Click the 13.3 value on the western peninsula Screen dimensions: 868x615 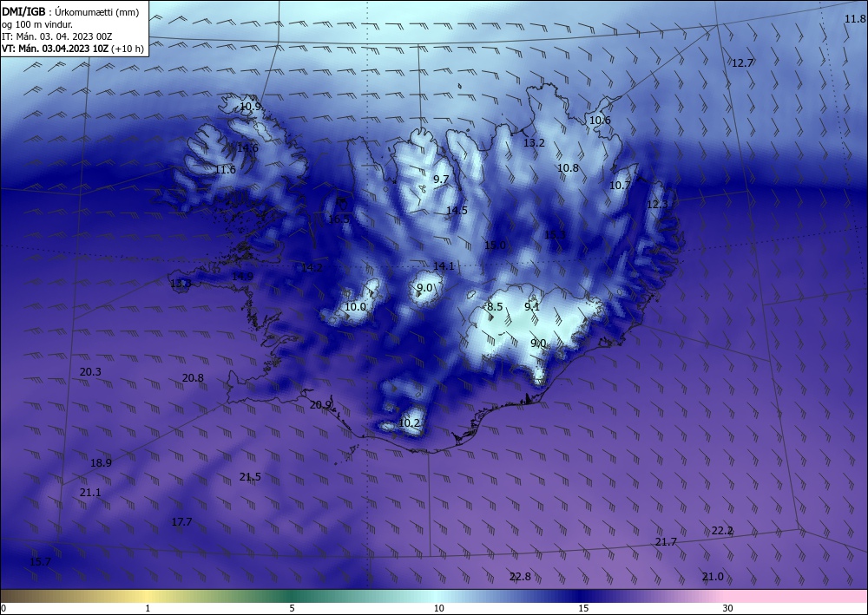pos(181,283)
